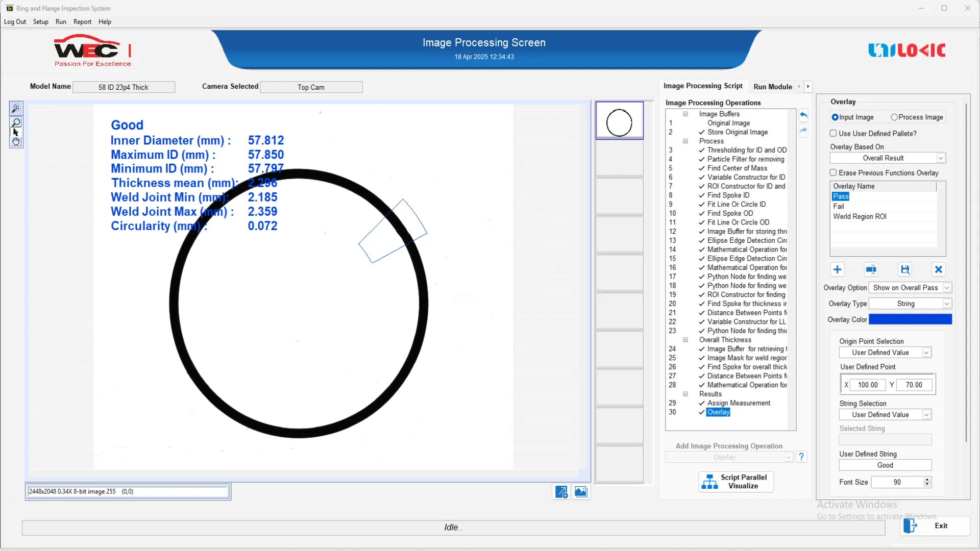Screen dimensions: 980x551
Task: Expand the Overlay Based On dropdown
Action: click(x=940, y=158)
